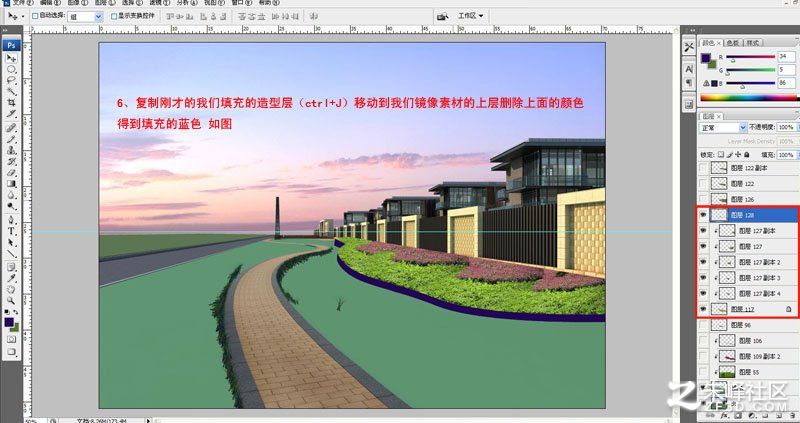The height and width of the screenshot is (423, 800).
Task: Open the Move tool preset picker arrow
Action: (22, 16)
